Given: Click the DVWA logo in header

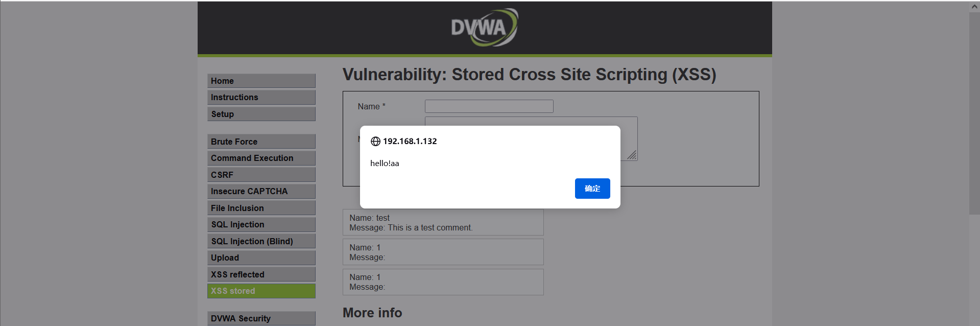Looking at the screenshot, I should (x=484, y=27).
